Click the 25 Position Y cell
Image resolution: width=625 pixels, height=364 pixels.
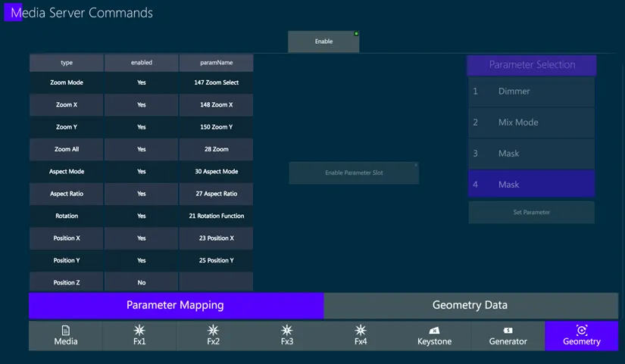coord(217,260)
